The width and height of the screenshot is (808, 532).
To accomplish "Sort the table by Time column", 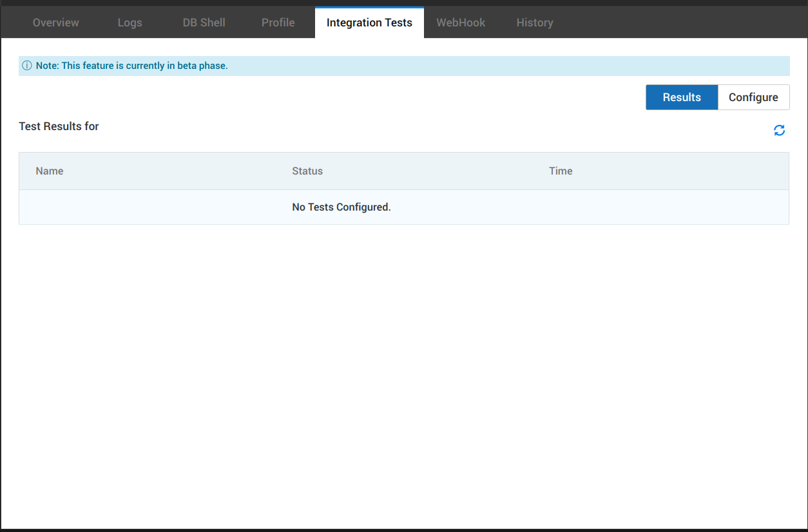I will pyautogui.click(x=561, y=171).
